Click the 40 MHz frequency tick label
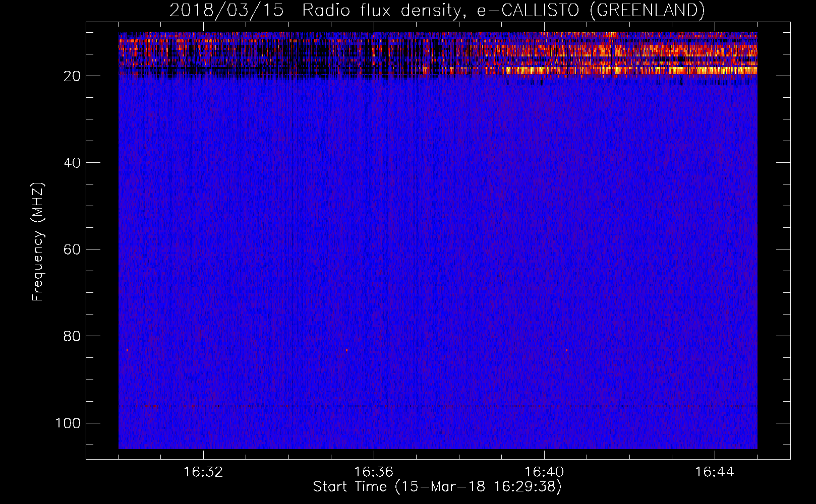 tap(72, 163)
